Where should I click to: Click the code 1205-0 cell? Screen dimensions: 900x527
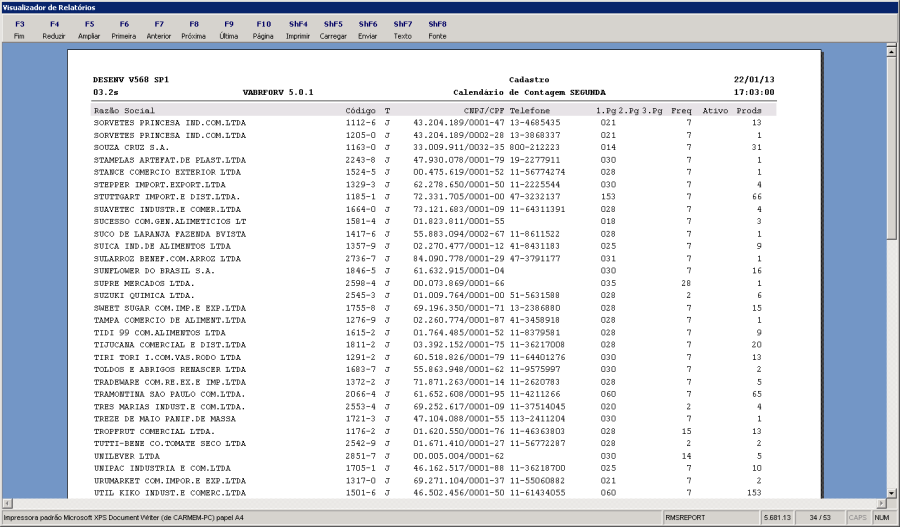(x=360, y=135)
